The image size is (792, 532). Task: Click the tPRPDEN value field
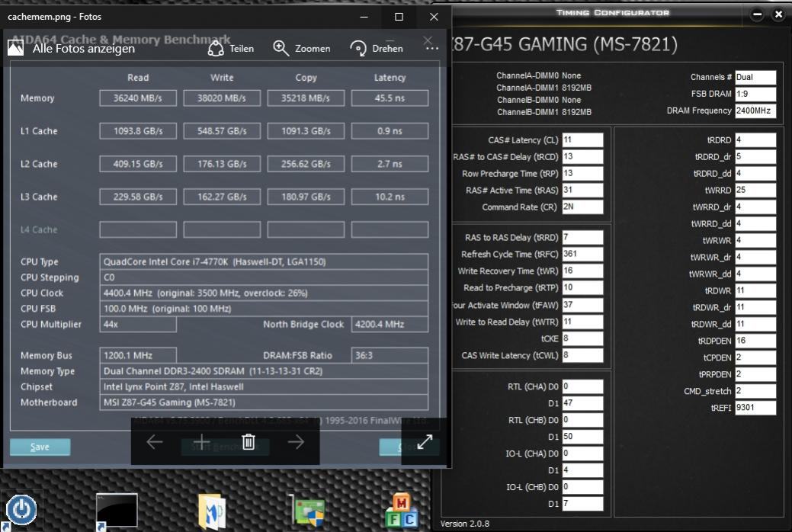click(x=755, y=374)
